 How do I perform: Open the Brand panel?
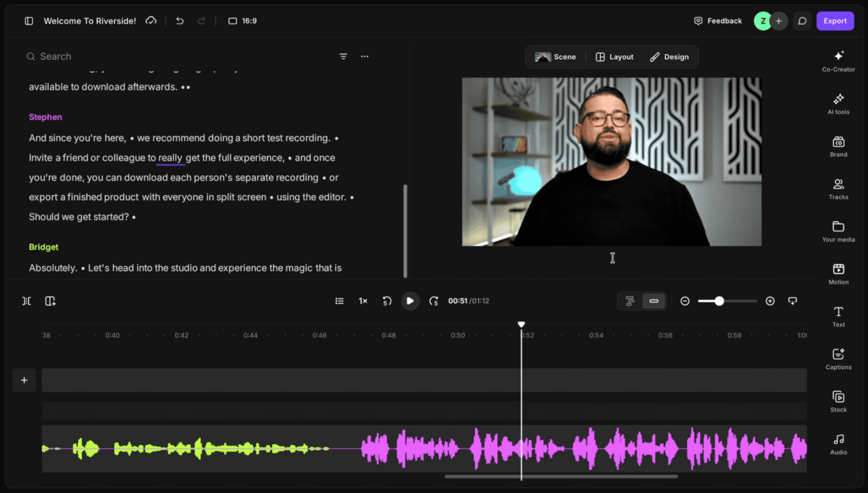(x=838, y=146)
